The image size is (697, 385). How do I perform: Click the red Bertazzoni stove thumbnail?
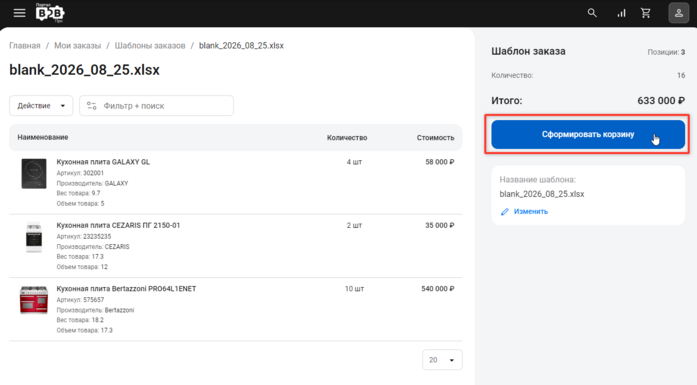point(34,300)
